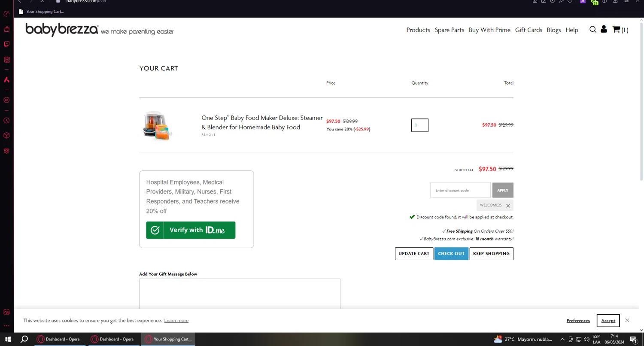Click inside the gift message text area
This screenshot has width=644, height=346.
240,294
